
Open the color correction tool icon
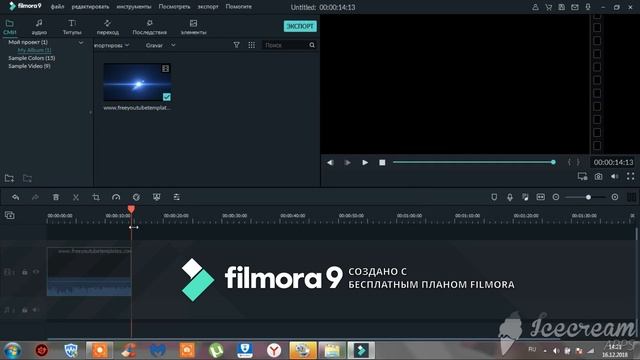[136, 197]
